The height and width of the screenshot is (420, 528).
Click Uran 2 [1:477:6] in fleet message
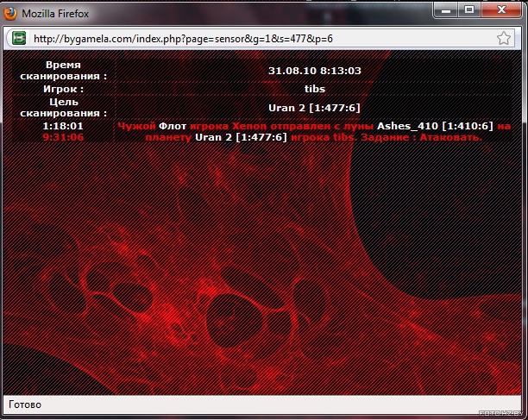click(241, 137)
